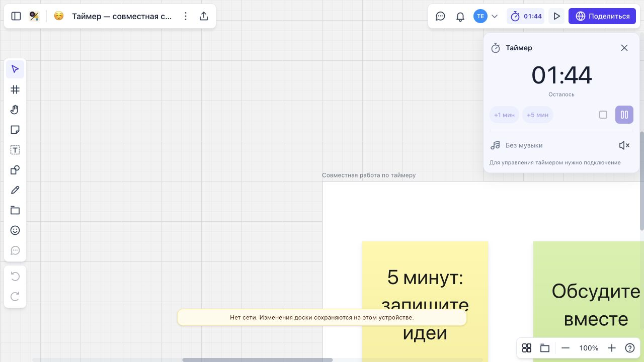
Task: Click the Поделиться share button
Action: pos(602,16)
